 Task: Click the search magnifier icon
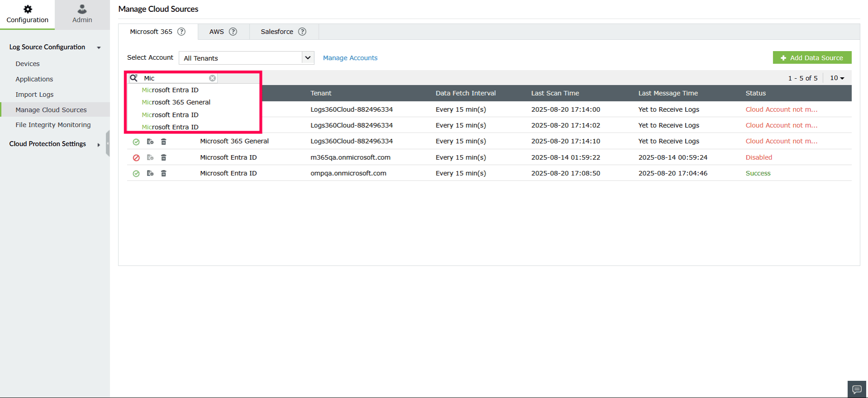(x=134, y=78)
